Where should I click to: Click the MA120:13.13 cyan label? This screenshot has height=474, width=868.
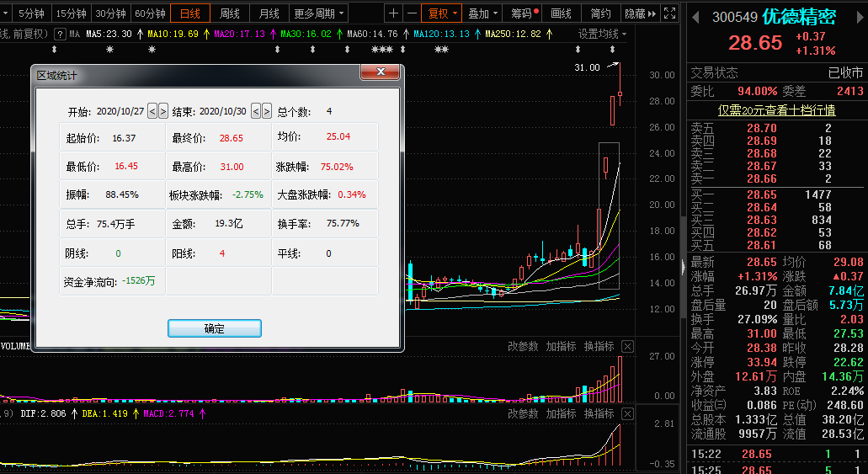pos(441,35)
